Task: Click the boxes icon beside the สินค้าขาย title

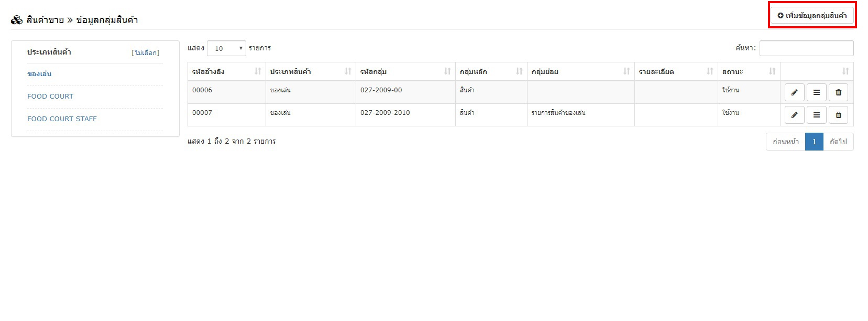Action: point(17,20)
